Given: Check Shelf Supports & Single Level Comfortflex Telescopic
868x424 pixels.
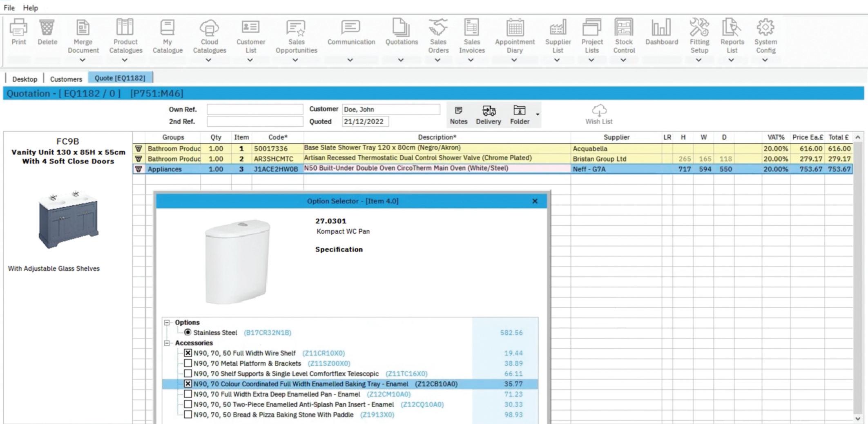Looking at the screenshot, I should [188, 373].
